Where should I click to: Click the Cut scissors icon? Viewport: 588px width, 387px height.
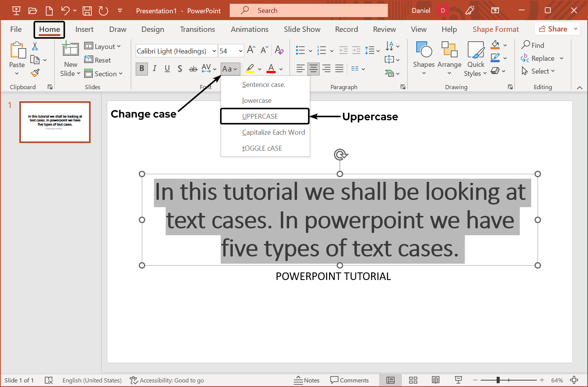(35, 46)
